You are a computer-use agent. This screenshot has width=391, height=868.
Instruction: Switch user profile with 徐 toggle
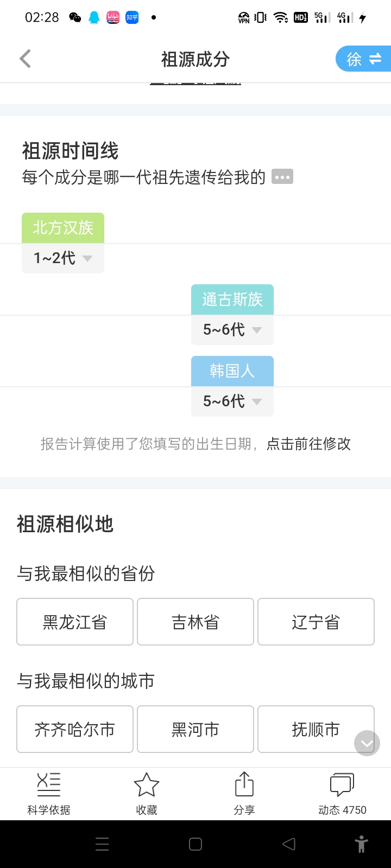coord(364,59)
